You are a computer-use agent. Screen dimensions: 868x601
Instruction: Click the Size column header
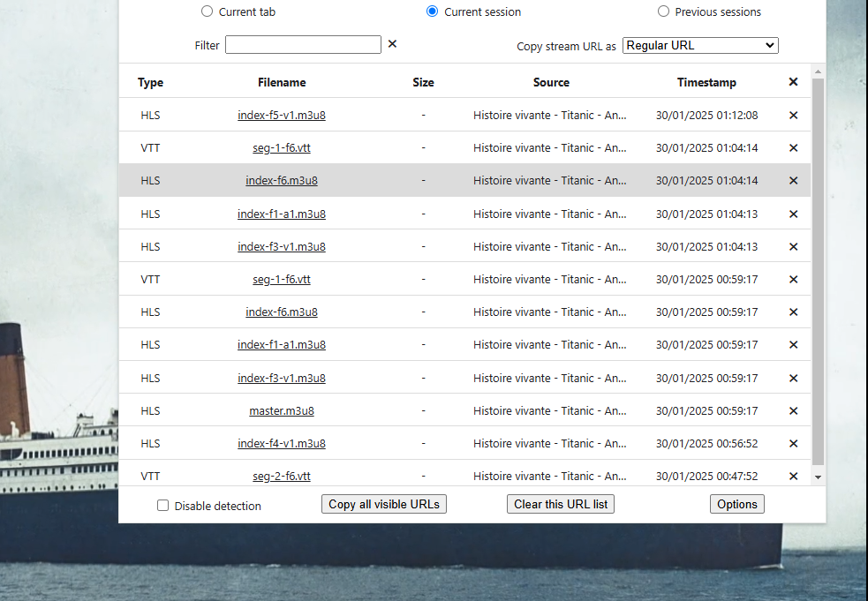(424, 82)
